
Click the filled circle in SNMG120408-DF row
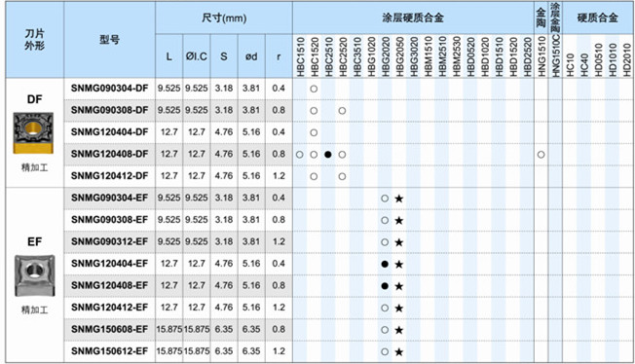point(328,155)
